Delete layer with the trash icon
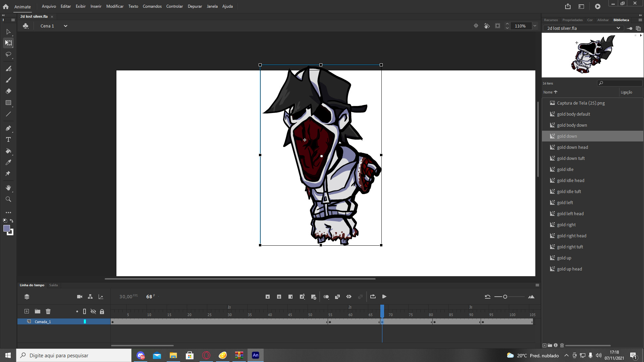The width and height of the screenshot is (644, 362). [x=48, y=311]
